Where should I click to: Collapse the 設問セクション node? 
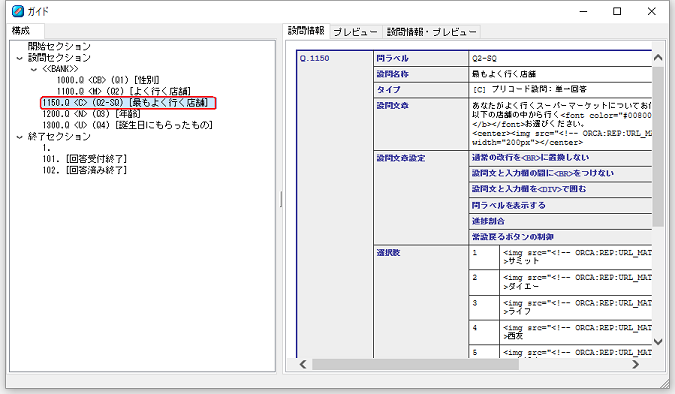pyautogui.click(x=19, y=58)
